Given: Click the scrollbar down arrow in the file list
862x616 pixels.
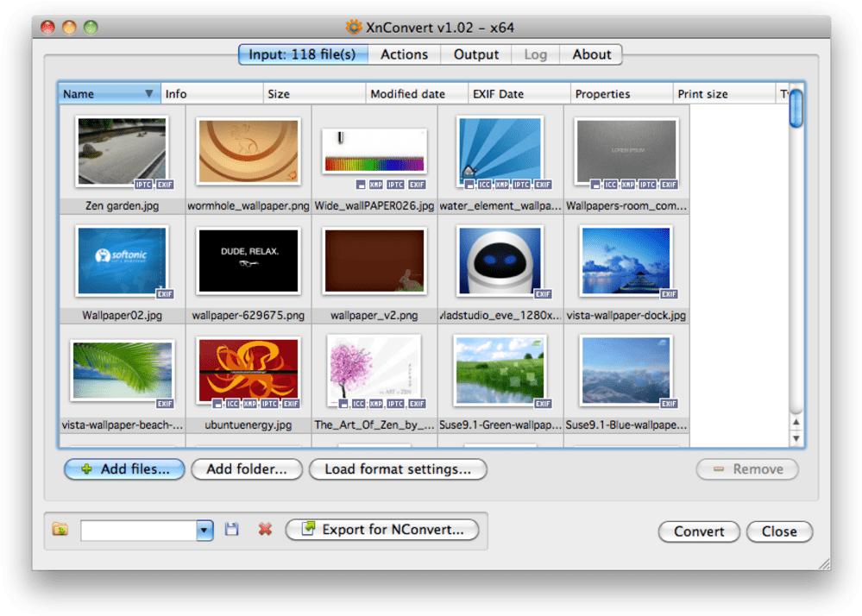Looking at the screenshot, I should click(x=796, y=438).
